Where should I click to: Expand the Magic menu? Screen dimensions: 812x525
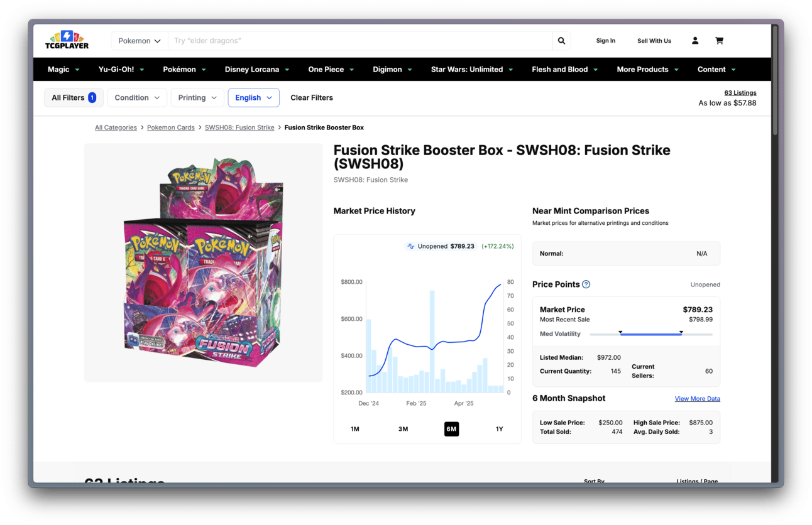coord(63,70)
